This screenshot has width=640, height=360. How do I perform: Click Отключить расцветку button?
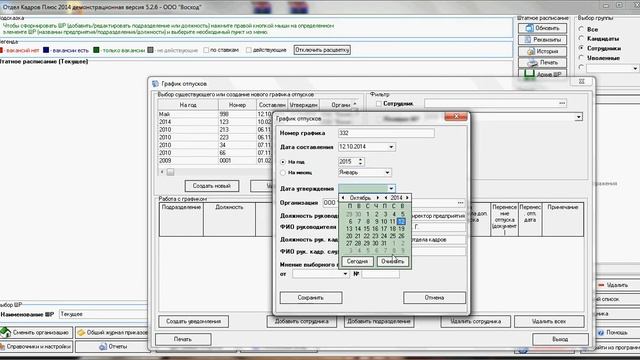[322, 50]
